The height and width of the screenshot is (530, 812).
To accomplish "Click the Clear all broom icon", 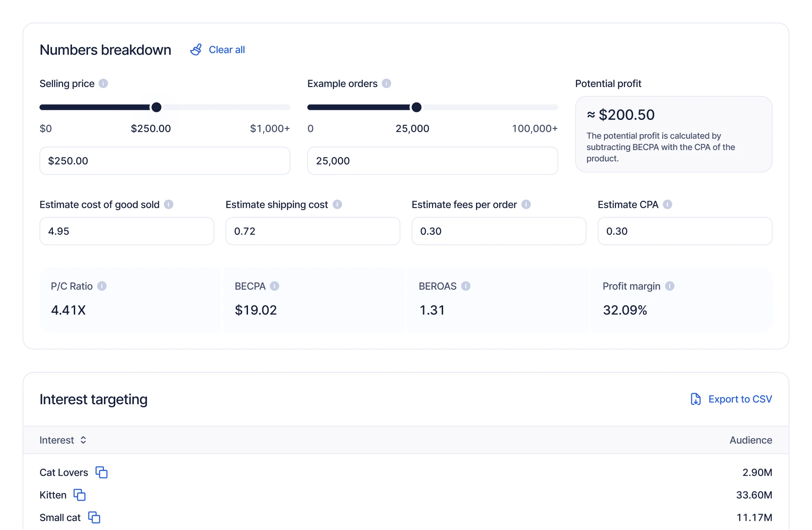I will [x=196, y=50].
